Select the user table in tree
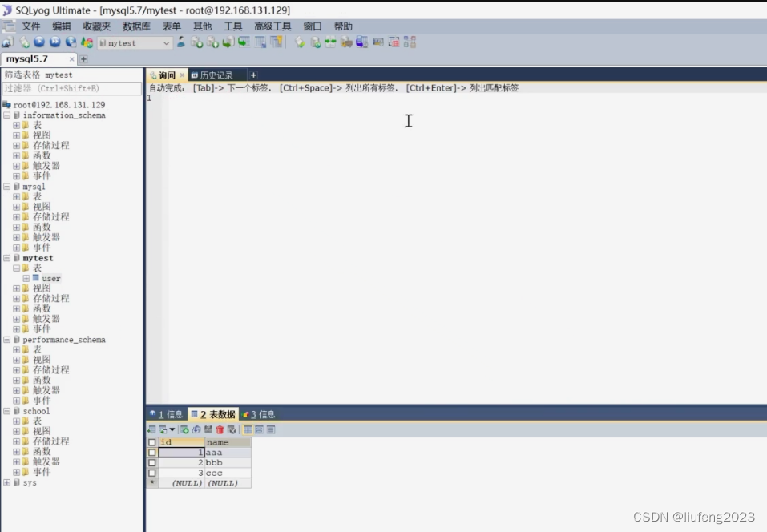Screen dimensions: 767x532 (x=50, y=279)
